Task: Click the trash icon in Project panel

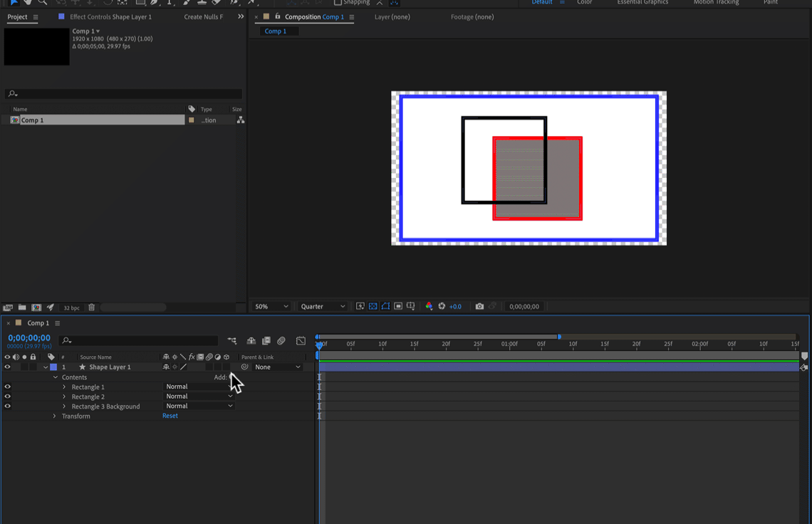Action: (x=91, y=308)
